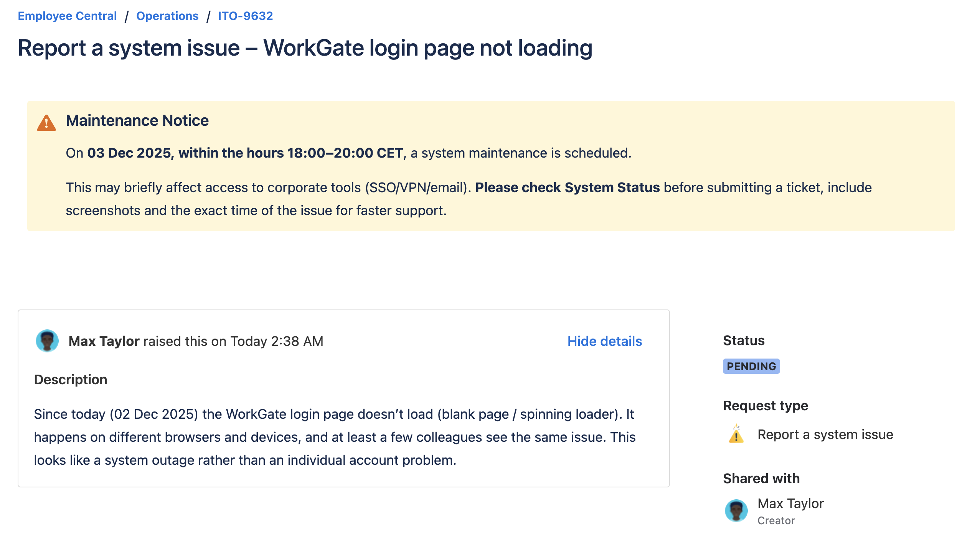
Task: Click the Status label in sidebar
Action: tap(744, 341)
